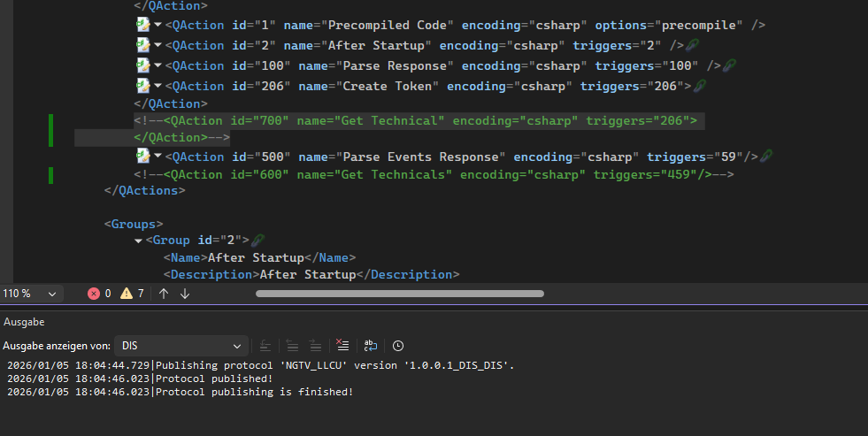Collapse the Create Token QAction arrow
This screenshot has height=436, width=868.
pyautogui.click(x=158, y=86)
